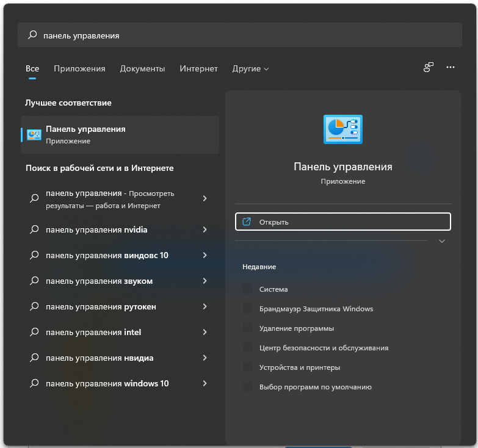Click the Открыть button
The image size is (478, 448).
coord(343,222)
